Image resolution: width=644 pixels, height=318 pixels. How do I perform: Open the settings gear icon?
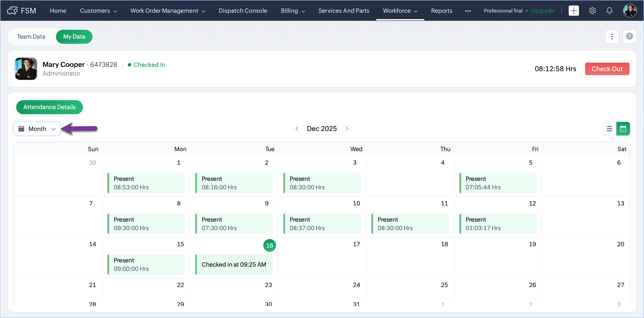592,10
